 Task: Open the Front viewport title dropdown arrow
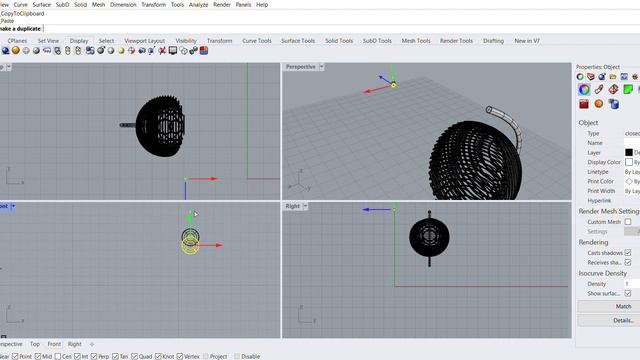[13, 206]
